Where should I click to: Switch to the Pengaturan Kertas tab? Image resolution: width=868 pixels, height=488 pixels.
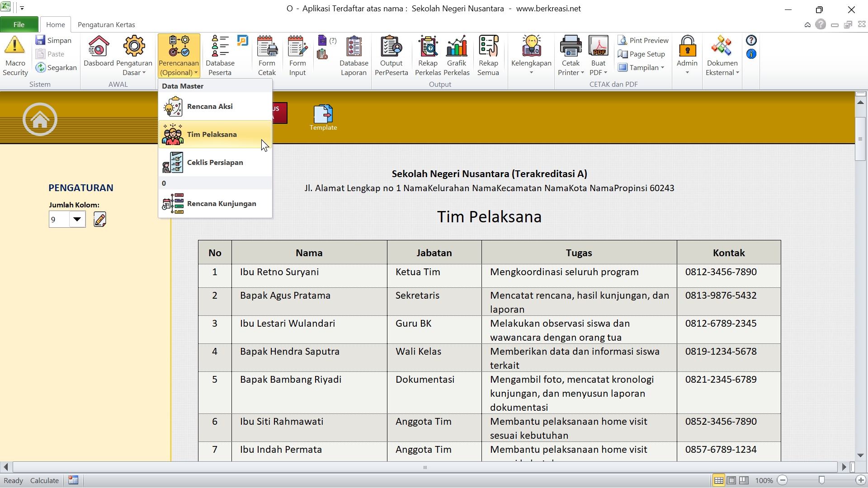click(x=106, y=24)
